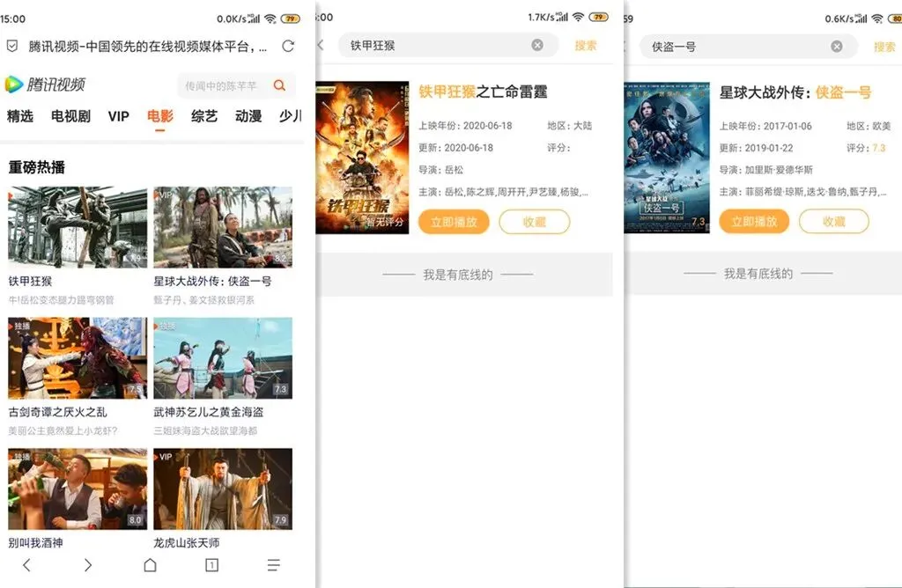Open the 铁甲狂猴 movie thumbnail
Viewport: 902px width, 588px height.
coord(78,227)
